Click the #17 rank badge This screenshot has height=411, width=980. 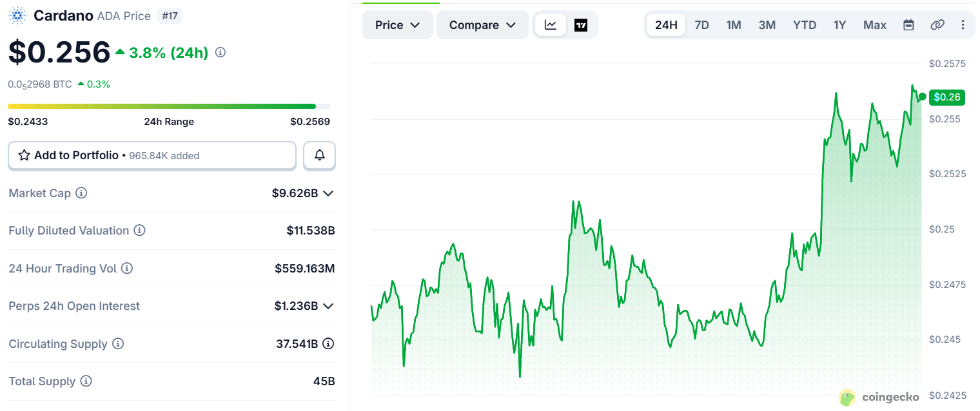[x=170, y=15]
